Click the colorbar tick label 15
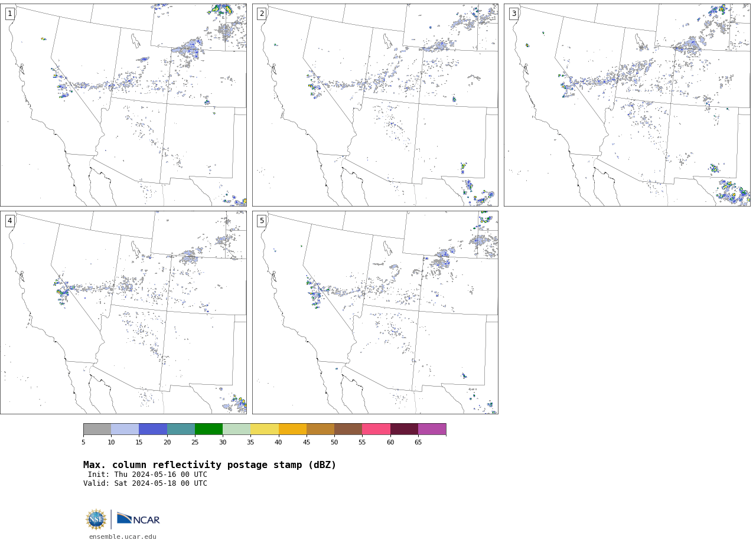Image resolution: width=756 pixels, height=543 pixels. tap(139, 442)
